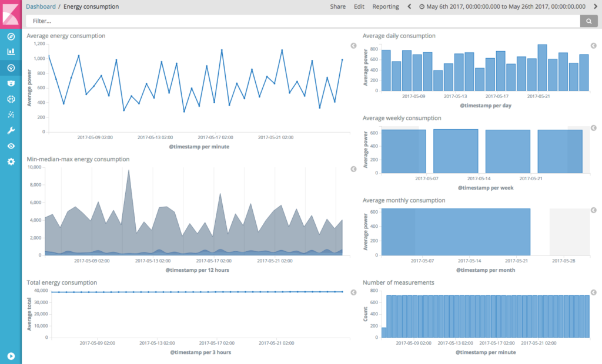
Task: Open Dev Tools via the wrench icon
Action: pyautogui.click(x=10, y=130)
